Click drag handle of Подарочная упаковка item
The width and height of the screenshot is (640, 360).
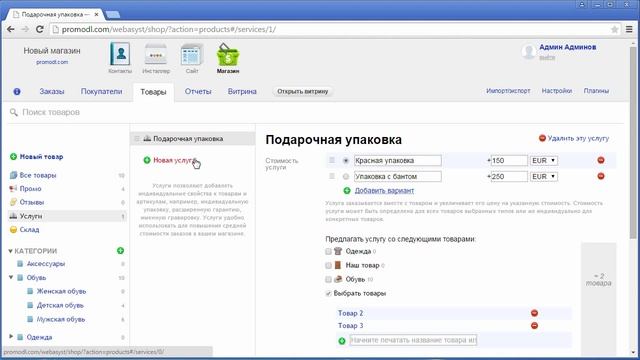click(137, 139)
